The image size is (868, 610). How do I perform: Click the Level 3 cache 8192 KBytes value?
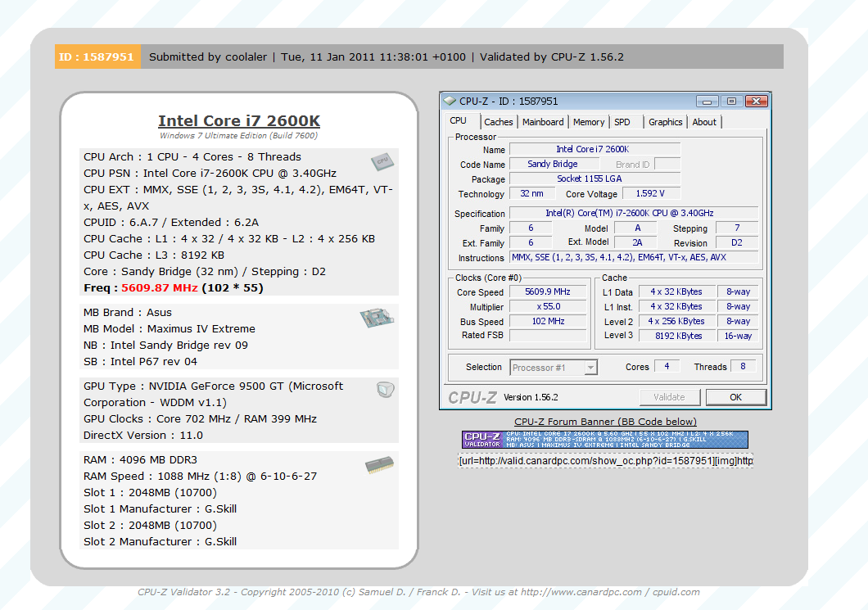pos(676,336)
